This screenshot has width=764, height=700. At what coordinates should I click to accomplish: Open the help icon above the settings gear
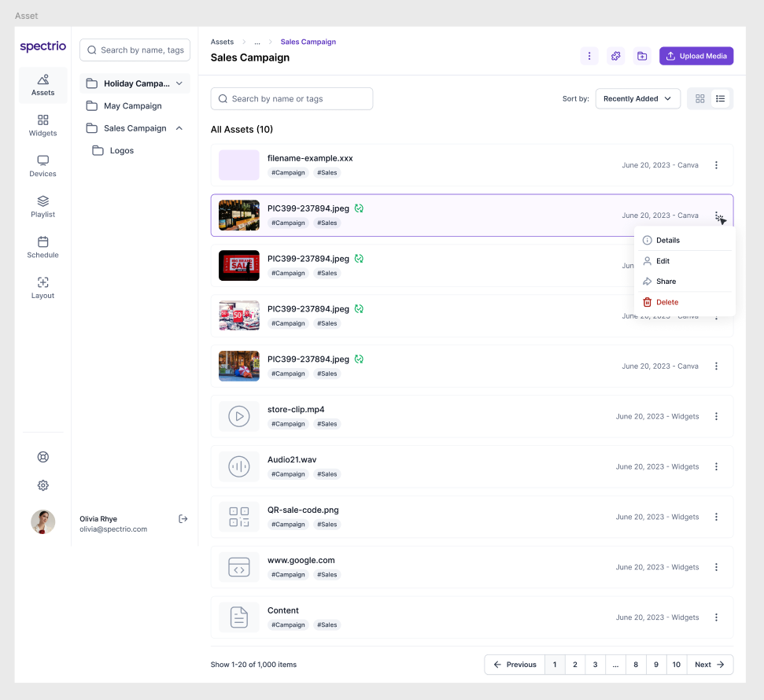coord(42,456)
